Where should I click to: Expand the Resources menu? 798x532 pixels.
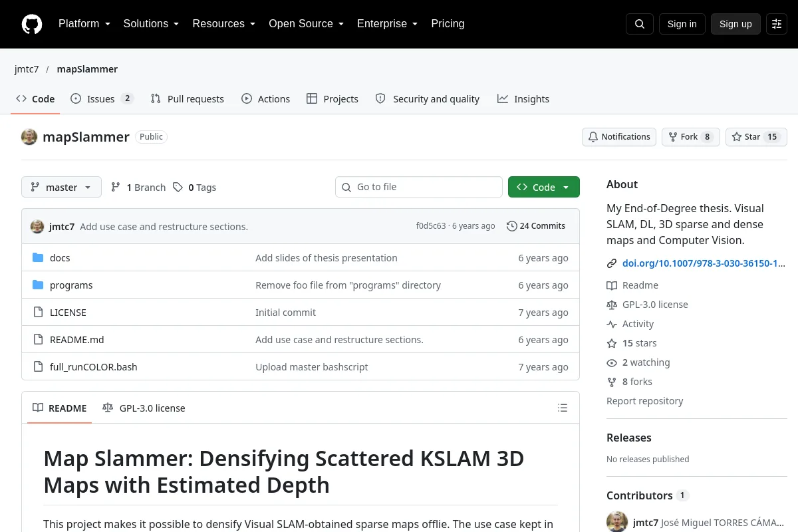[224, 24]
